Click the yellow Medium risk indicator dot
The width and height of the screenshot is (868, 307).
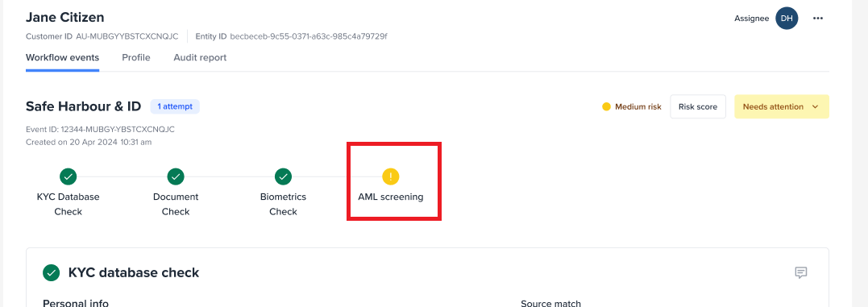pos(606,106)
